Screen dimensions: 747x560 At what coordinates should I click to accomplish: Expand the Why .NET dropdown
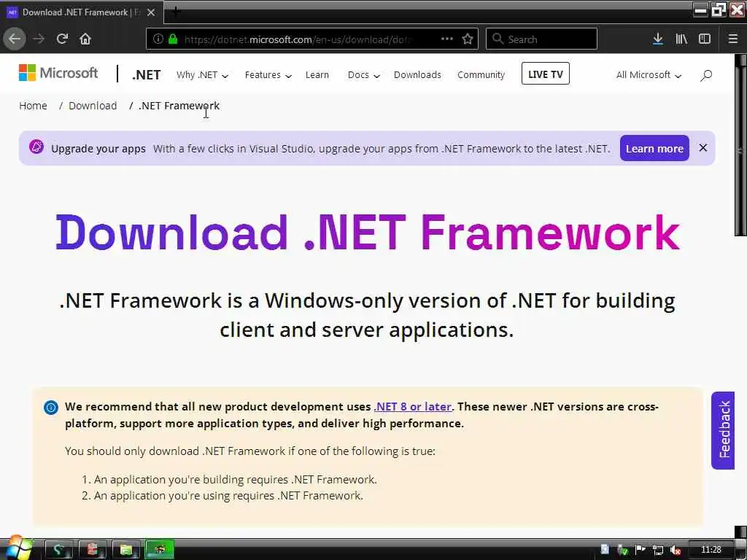click(203, 75)
